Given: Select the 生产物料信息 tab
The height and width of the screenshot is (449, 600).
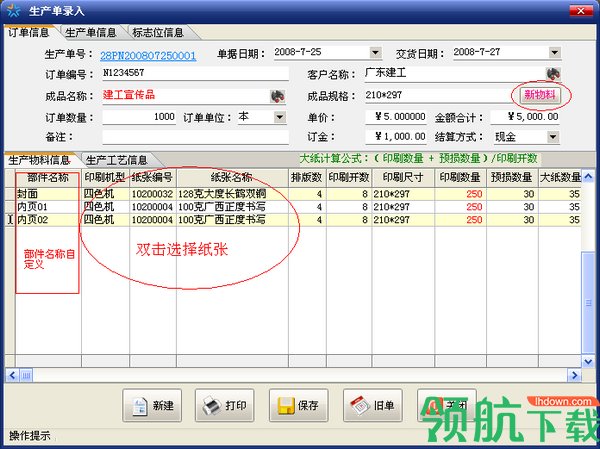Looking at the screenshot, I should click(x=39, y=160).
